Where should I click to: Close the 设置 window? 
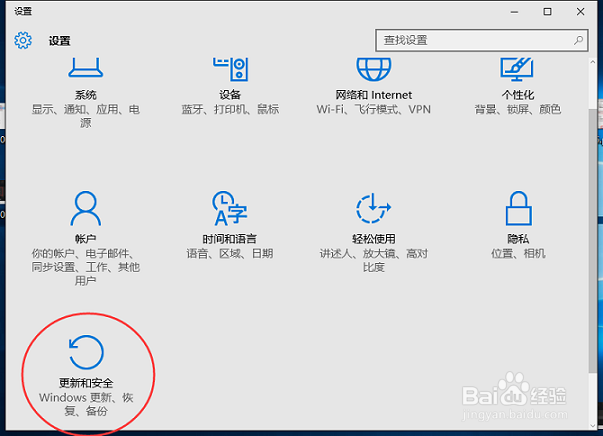click(x=580, y=12)
